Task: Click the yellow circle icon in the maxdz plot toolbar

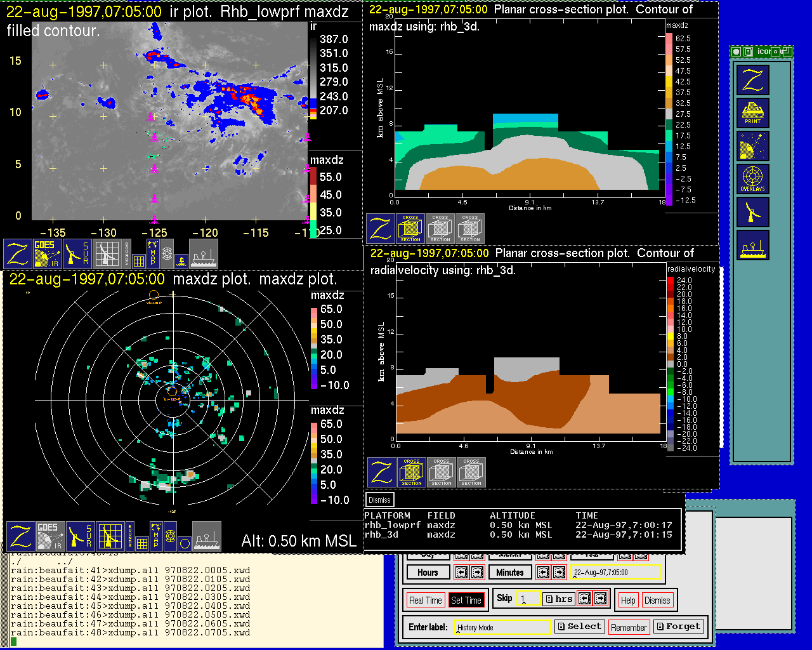Action: pyautogui.click(x=185, y=543)
